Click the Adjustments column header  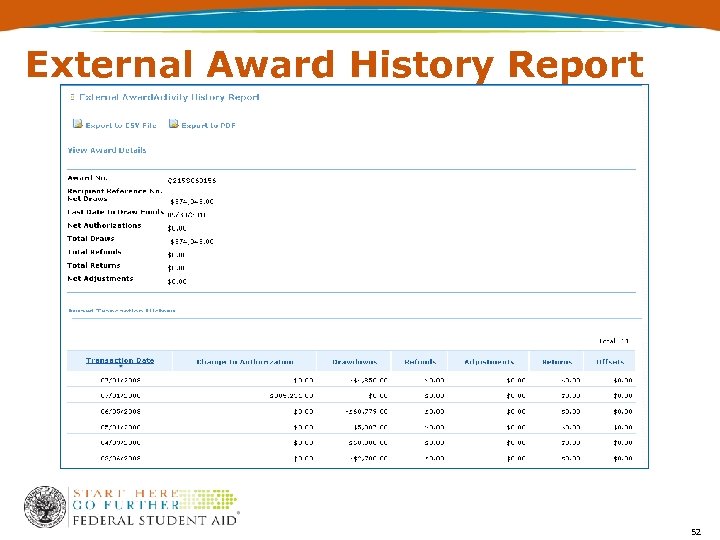click(x=489, y=362)
